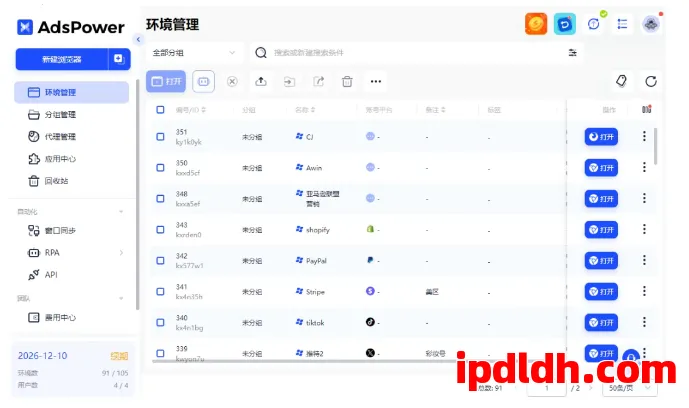Click the batch add icon beside new browser
This screenshot has height=408, width=689.
[x=119, y=59]
